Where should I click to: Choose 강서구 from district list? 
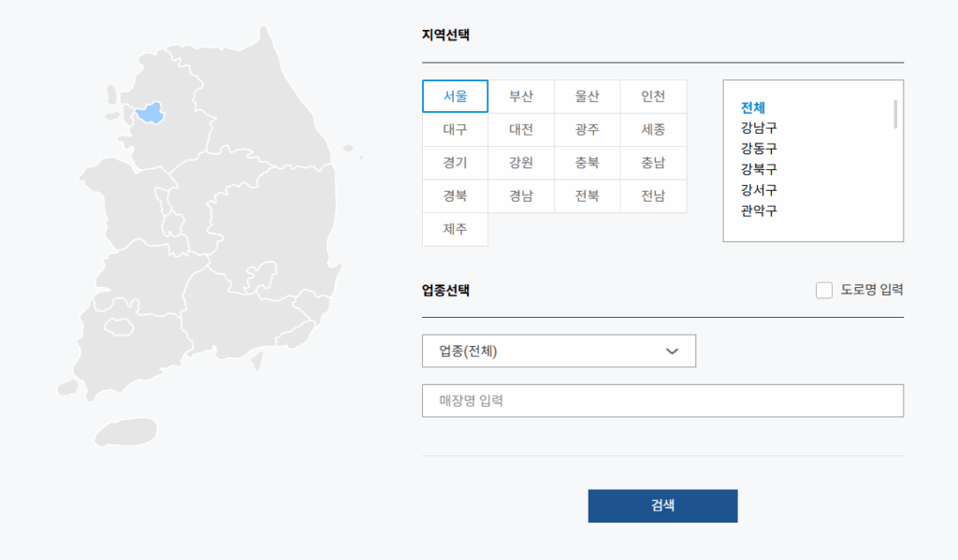[759, 190]
